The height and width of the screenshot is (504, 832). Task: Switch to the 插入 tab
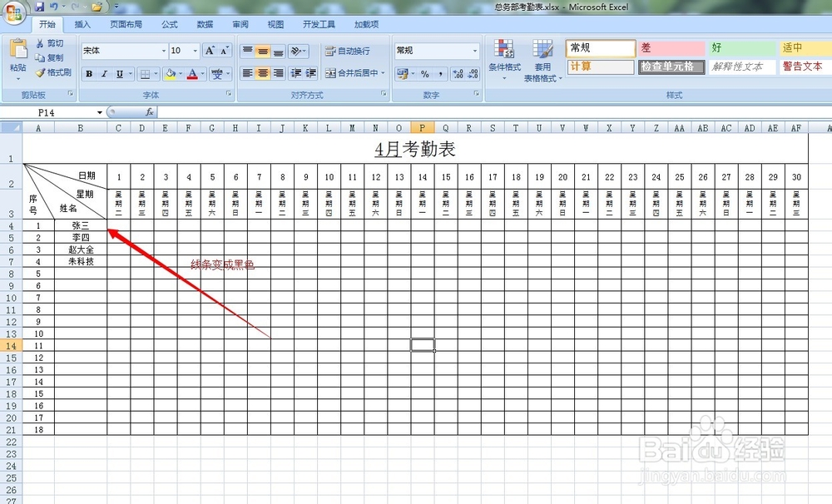tap(82, 24)
